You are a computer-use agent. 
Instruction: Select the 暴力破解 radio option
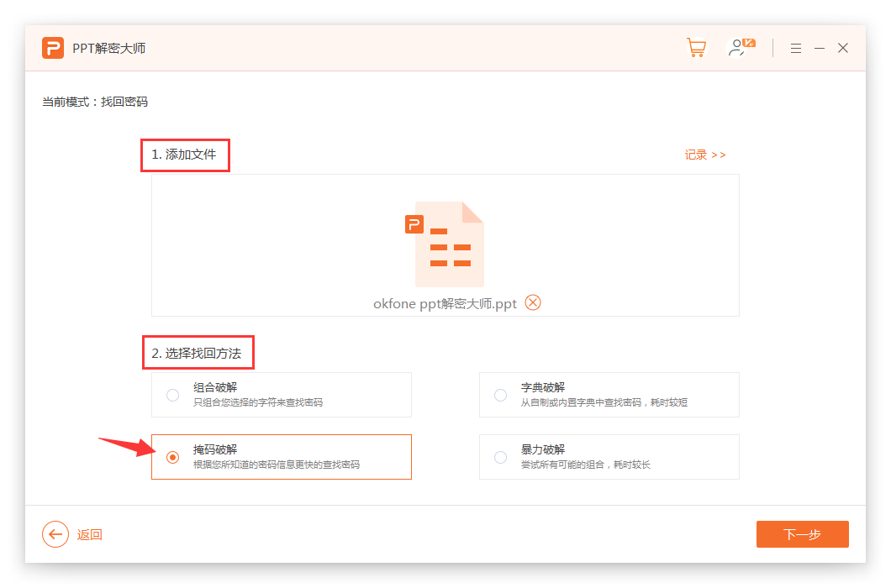(500, 457)
